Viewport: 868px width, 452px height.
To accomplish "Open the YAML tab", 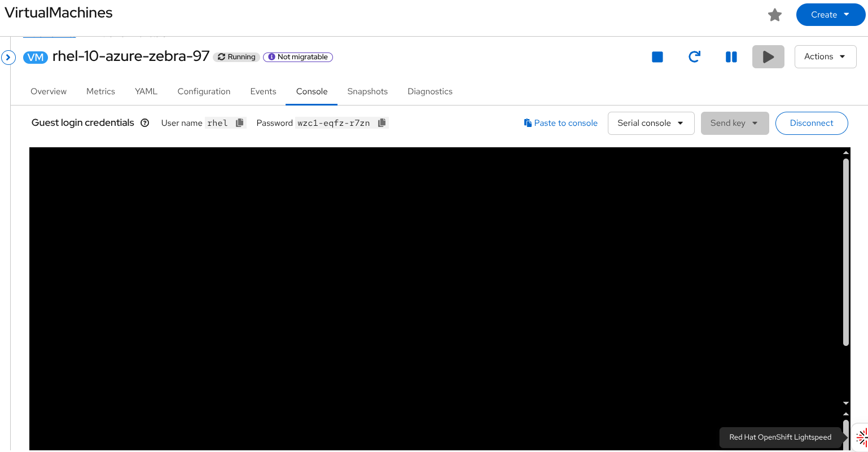I will click(x=146, y=91).
